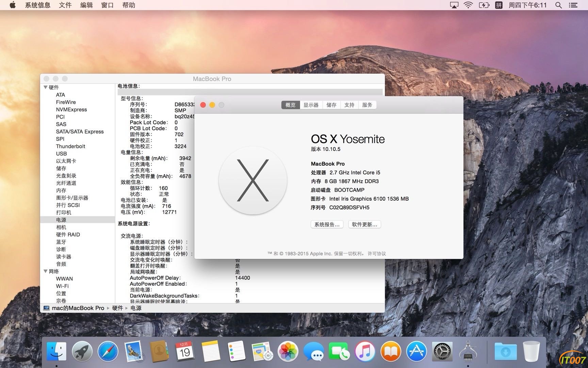Open Contacts book in the Dock
Image resolution: width=588 pixels, height=368 pixels.
pos(159,351)
